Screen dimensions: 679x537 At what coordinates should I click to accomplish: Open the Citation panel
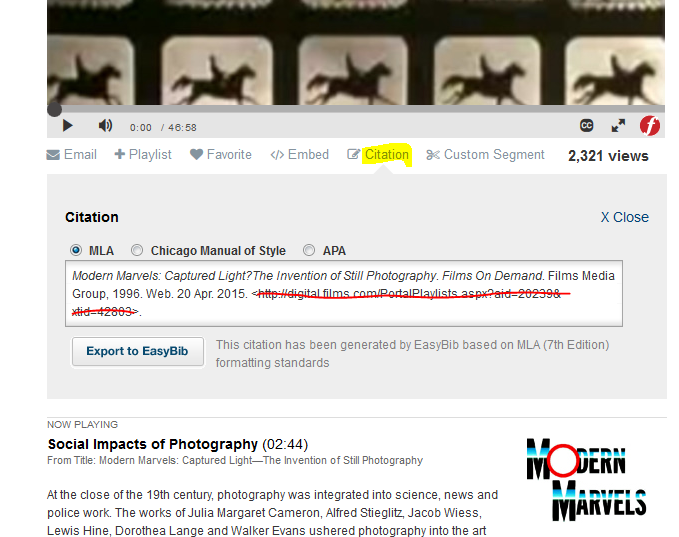click(x=386, y=155)
